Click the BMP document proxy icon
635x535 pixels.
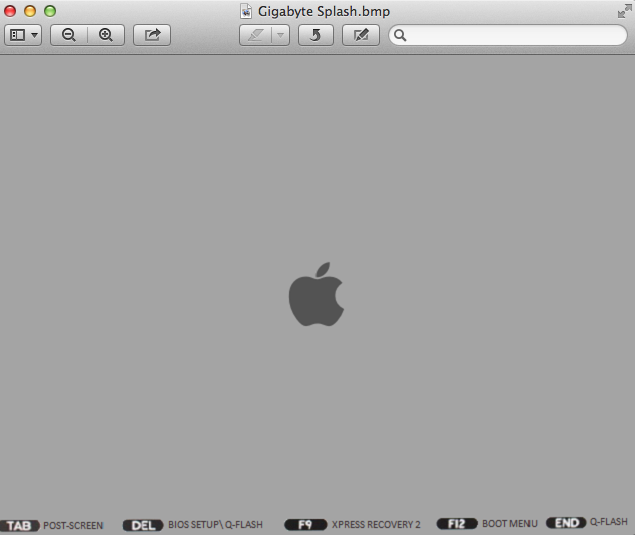pyautogui.click(x=246, y=11)
